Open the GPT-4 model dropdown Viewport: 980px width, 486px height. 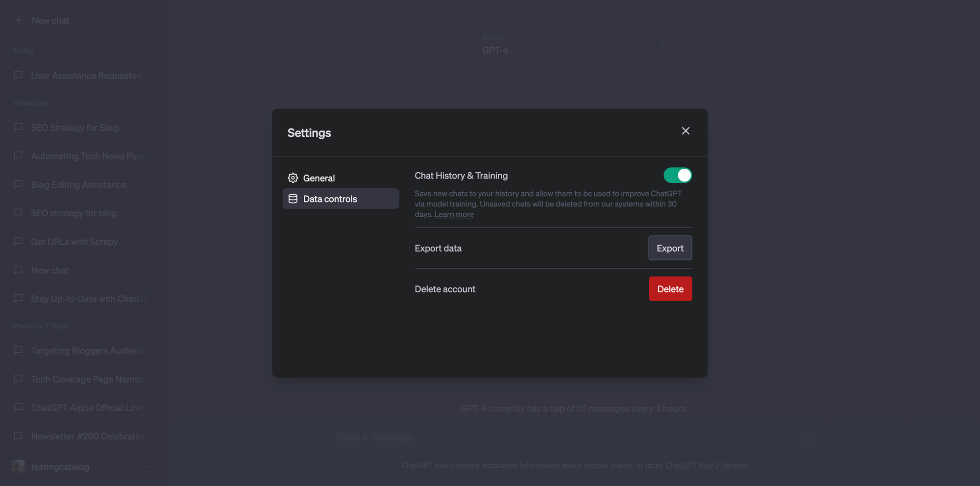[x=574, y=45]
